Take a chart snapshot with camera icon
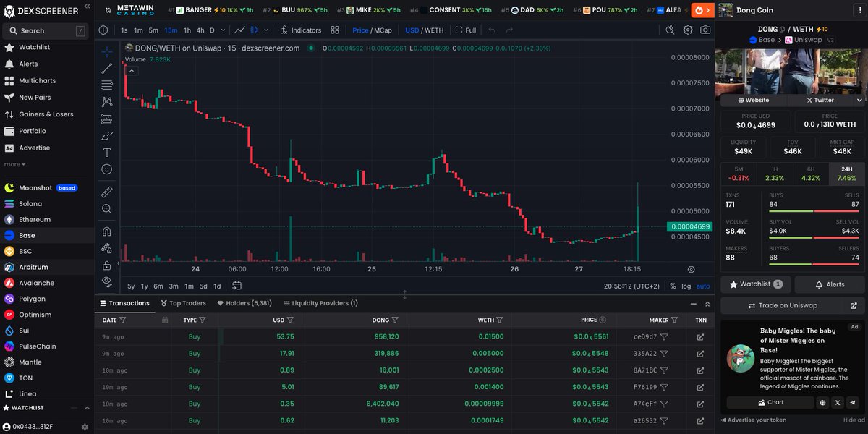This screenshot has width=868, height=434. 705,30
